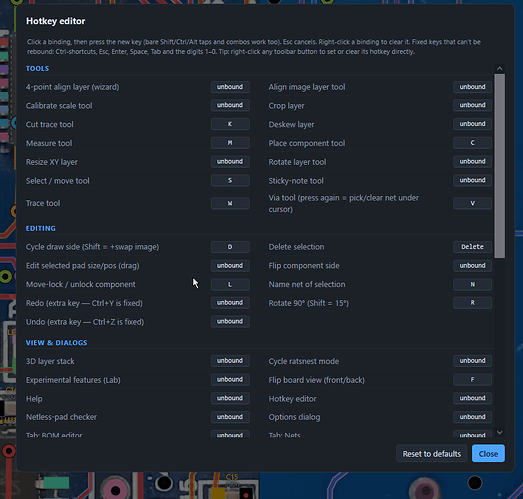Click the 'Crop layer' label
This screenshot has height=499, width=523.
(287, 106)
